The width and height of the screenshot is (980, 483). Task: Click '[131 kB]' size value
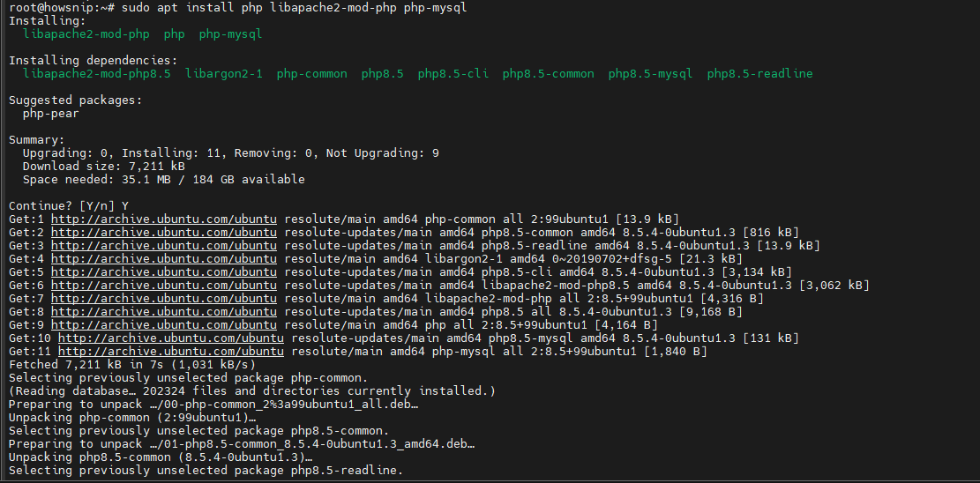(771, 338)
